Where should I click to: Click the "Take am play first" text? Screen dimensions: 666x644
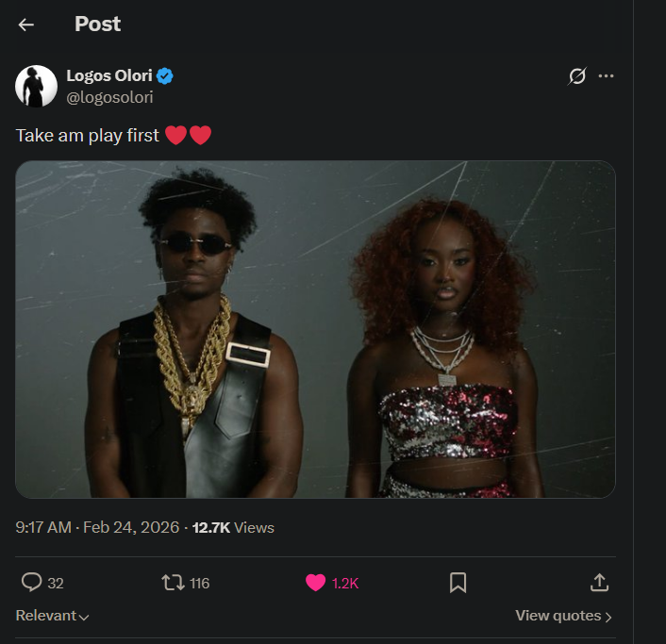pos(88,136)
